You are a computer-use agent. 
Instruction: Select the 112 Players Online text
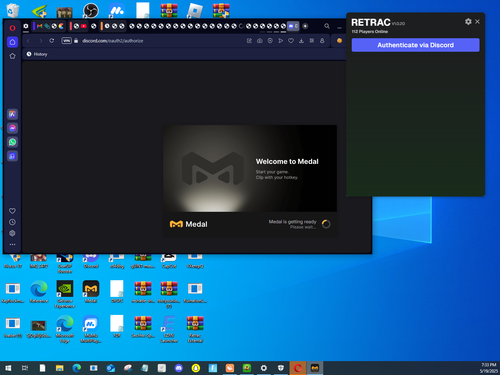(x=370, y=32)
